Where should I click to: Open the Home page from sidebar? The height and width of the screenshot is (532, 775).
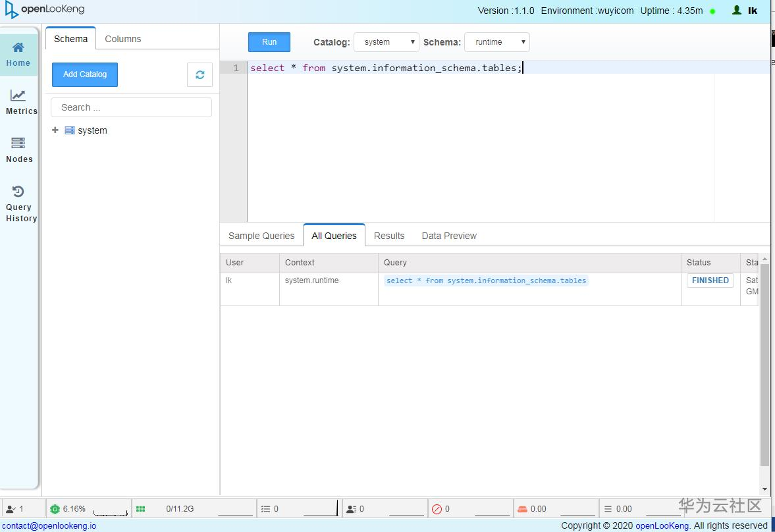coord(19,55)
